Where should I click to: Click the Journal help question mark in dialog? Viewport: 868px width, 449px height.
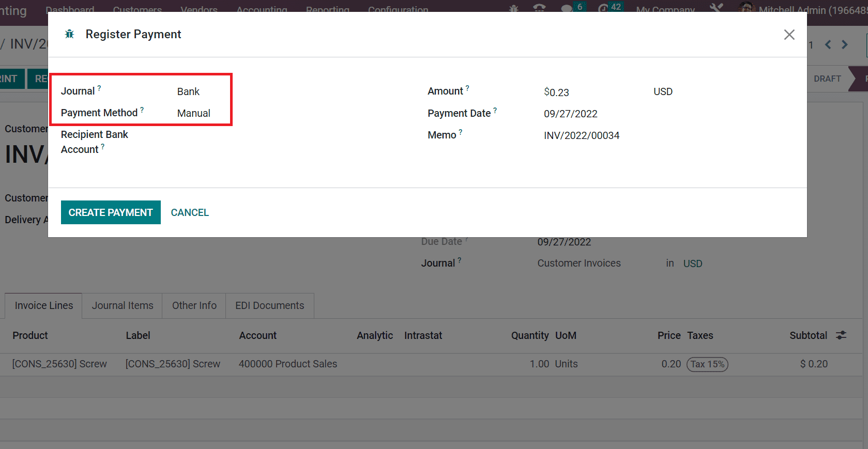[x=99, y=88]
